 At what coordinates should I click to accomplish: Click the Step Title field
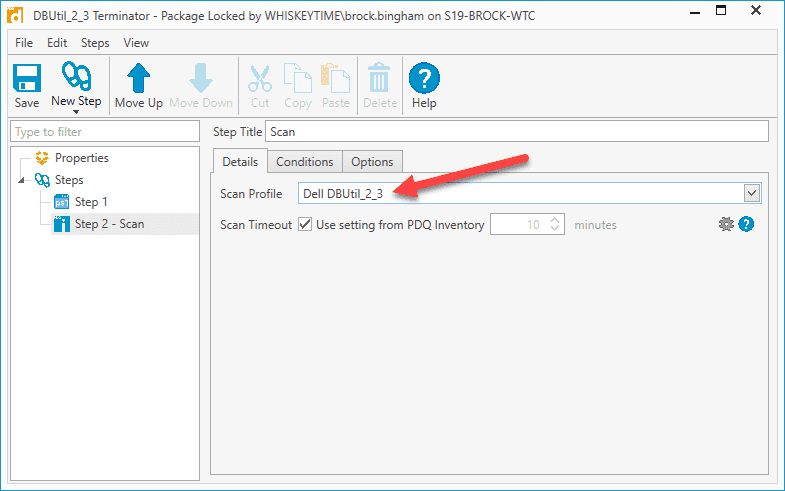coord(517,132)
